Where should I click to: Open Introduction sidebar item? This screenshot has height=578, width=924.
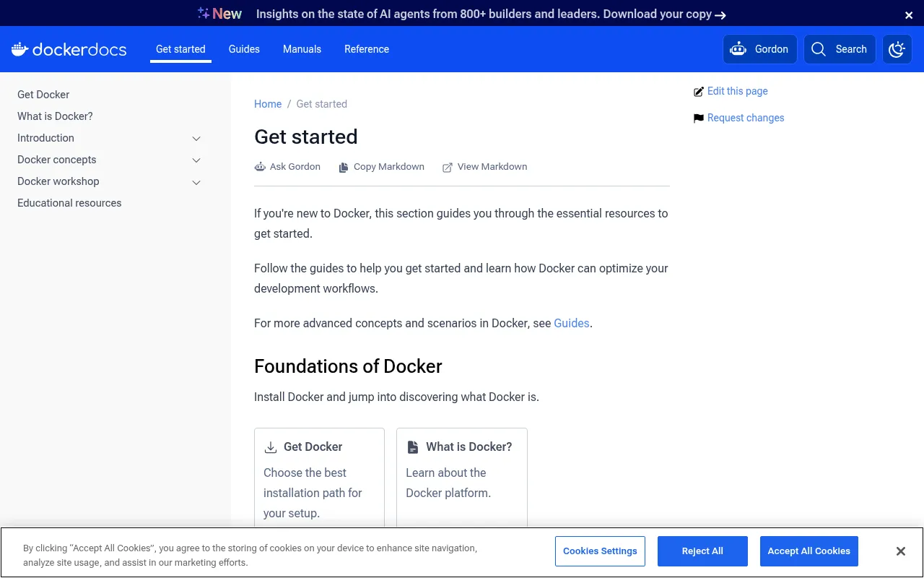tap(45, 138)
